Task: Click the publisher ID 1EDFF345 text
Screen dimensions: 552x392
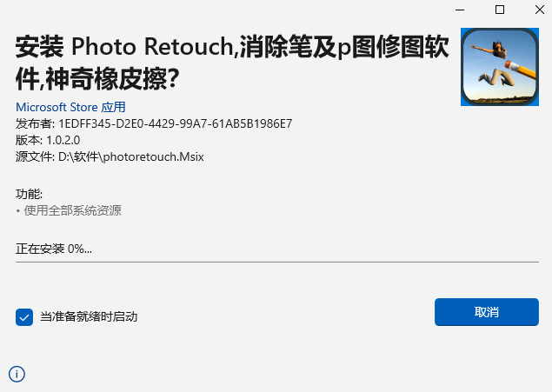Action: [176, 123]
